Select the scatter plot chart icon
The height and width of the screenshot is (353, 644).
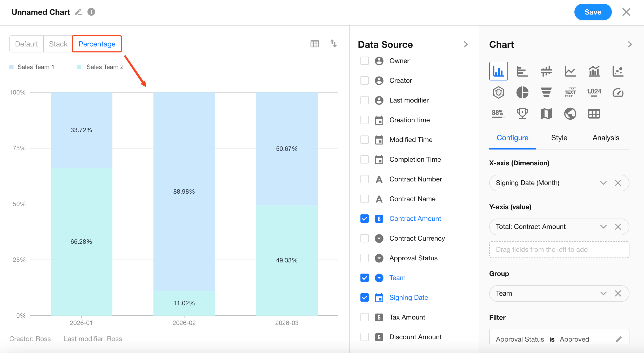point(618,71)
